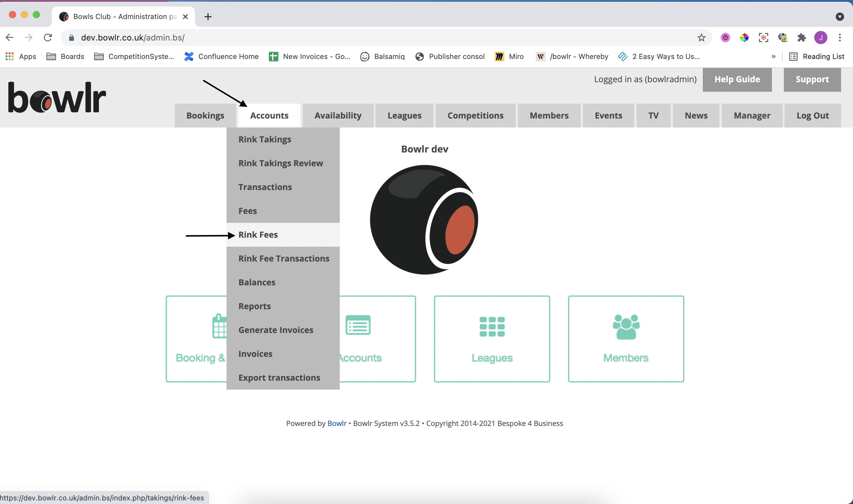
Task: Bookmark this page with the star icon
Action: pyautogui.click(x=701, y=37)
